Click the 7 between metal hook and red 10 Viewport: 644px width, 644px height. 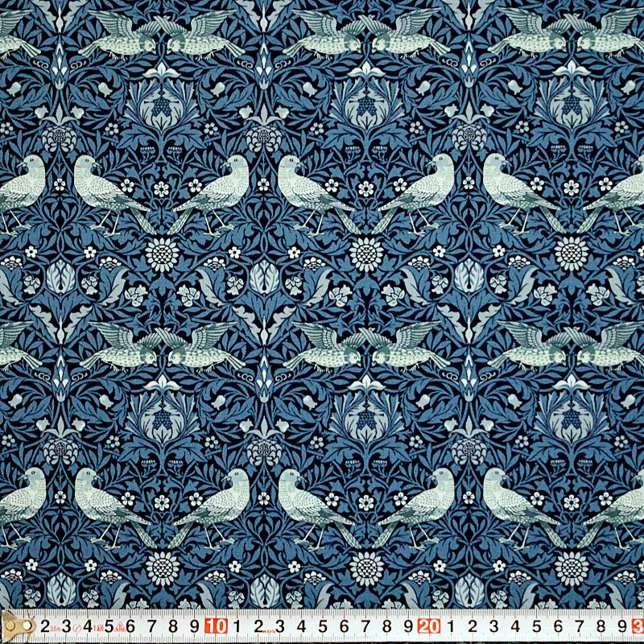click(x=151, y=625)
